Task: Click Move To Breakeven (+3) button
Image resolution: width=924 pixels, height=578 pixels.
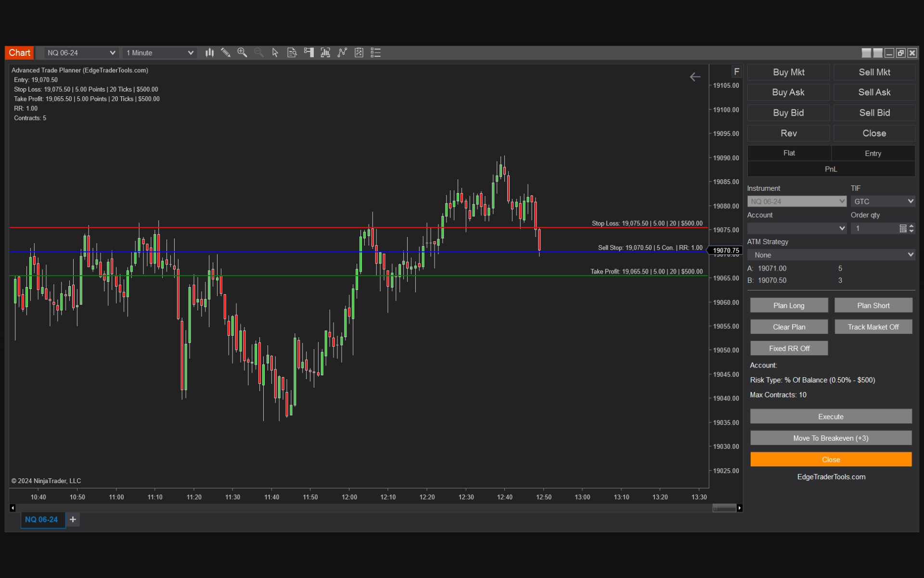Action: [831, 438]
